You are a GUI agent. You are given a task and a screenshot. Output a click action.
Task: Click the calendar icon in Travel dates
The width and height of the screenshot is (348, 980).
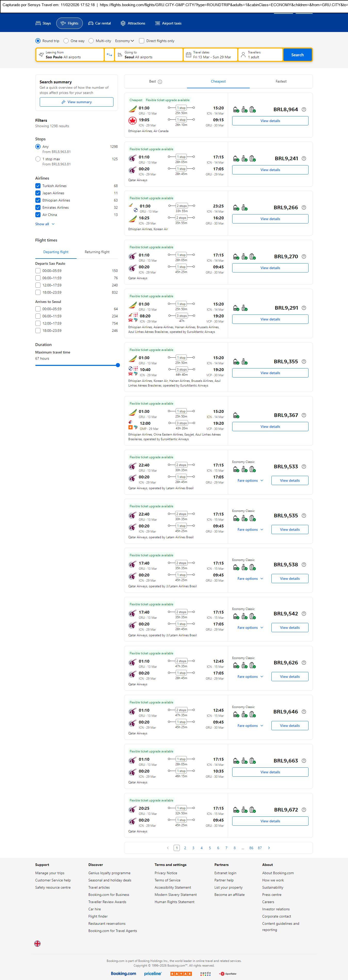coord(188,55)
